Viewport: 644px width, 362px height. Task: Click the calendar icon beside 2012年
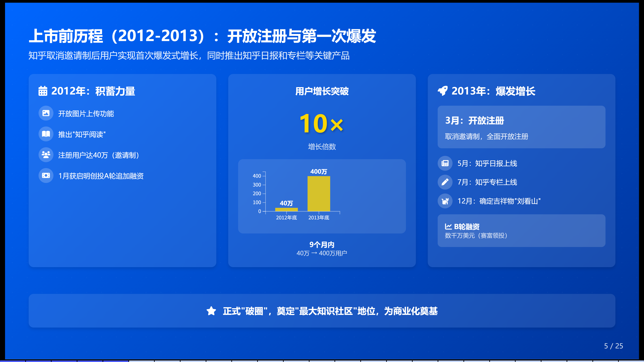43,91
